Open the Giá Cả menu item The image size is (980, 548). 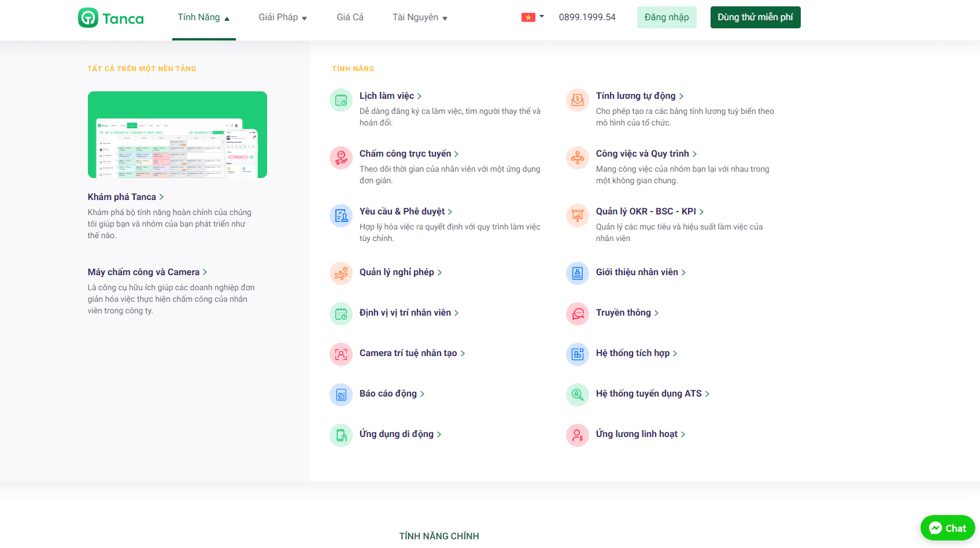pyautogui.click(x=350, y=17)
